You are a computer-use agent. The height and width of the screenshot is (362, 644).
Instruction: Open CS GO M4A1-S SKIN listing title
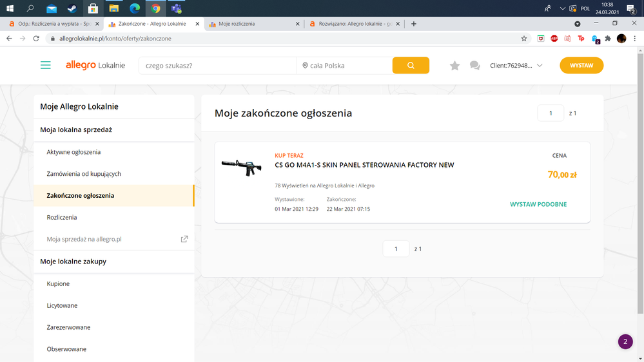364,165
